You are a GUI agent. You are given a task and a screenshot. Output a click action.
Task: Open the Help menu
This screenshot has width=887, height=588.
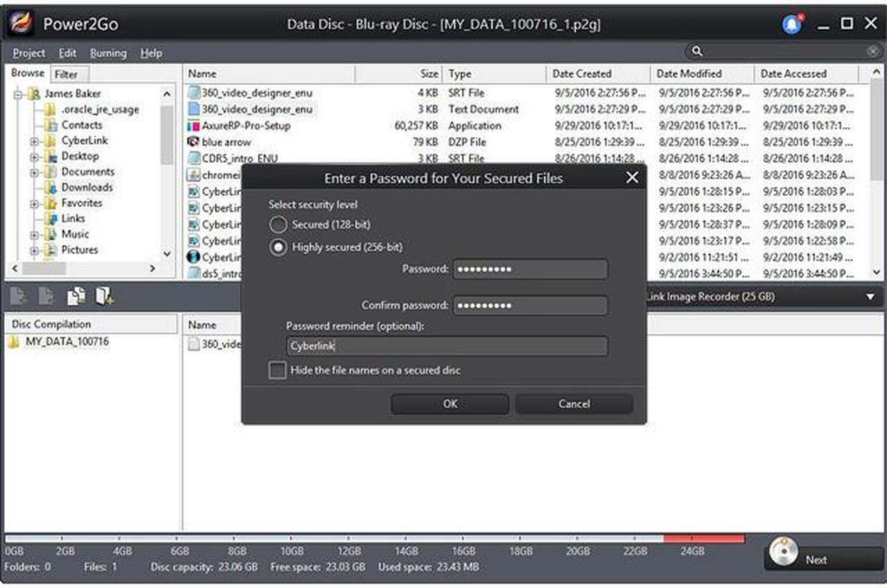coord(151,53)
